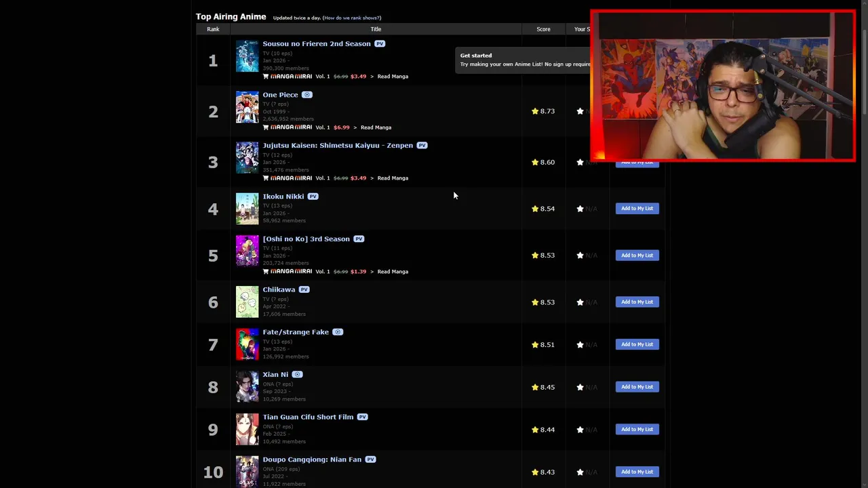Click the shopping cart icon under Jujutsu Kaisen

pos(266,178)
